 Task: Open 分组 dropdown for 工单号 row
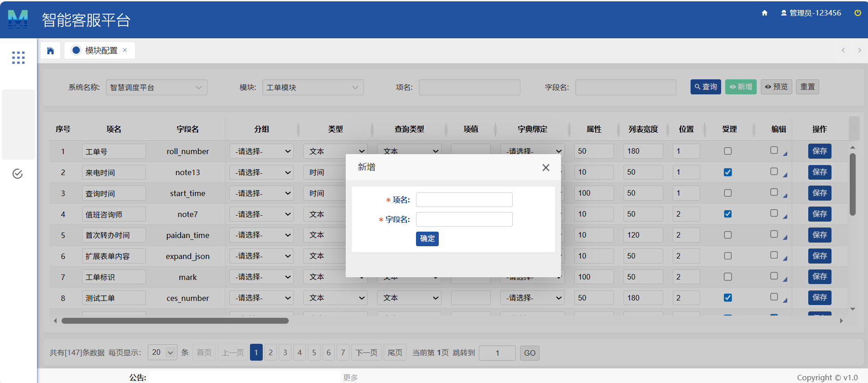261,151
